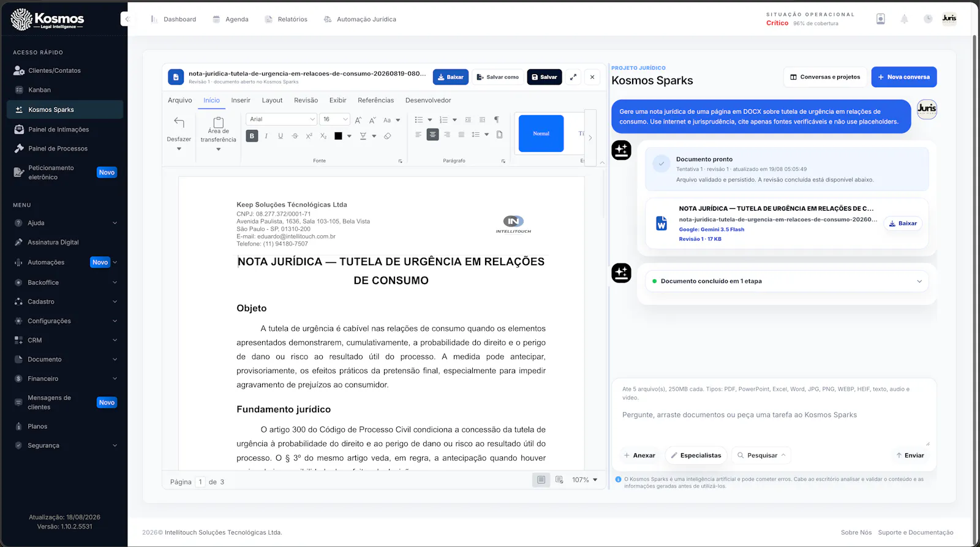Click the line spacing icon
The height and width of the screenshot is (547, 980).
(475, 135)
